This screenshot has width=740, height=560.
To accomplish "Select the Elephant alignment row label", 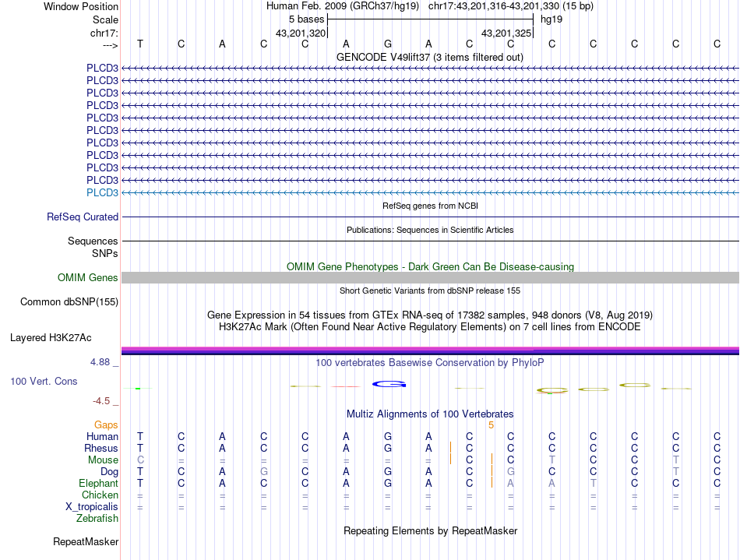I will (99, 483).
